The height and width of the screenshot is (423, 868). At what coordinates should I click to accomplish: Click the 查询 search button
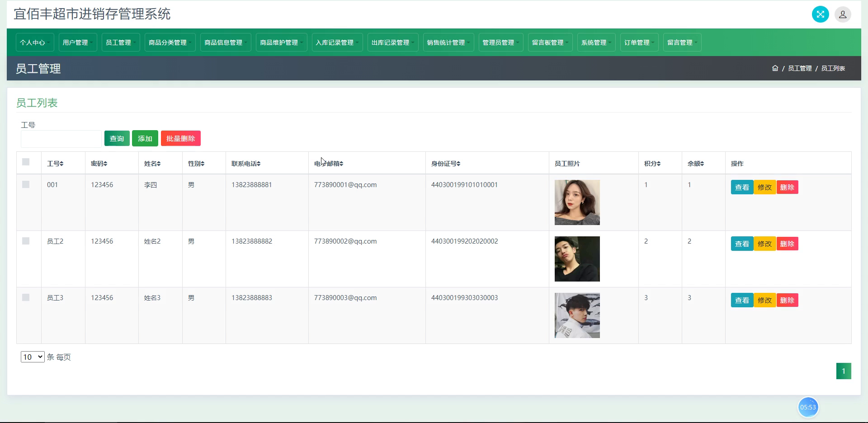click(x=117, y=138)
